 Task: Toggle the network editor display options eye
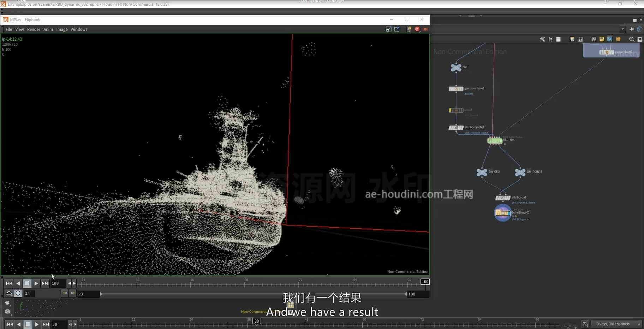pyautogui.click(x=639, y=39)
